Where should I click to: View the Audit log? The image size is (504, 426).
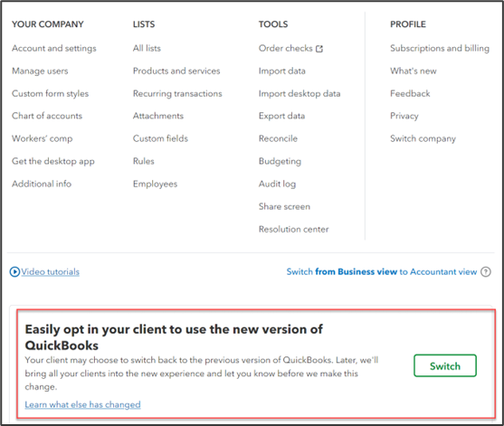(277, 184)
